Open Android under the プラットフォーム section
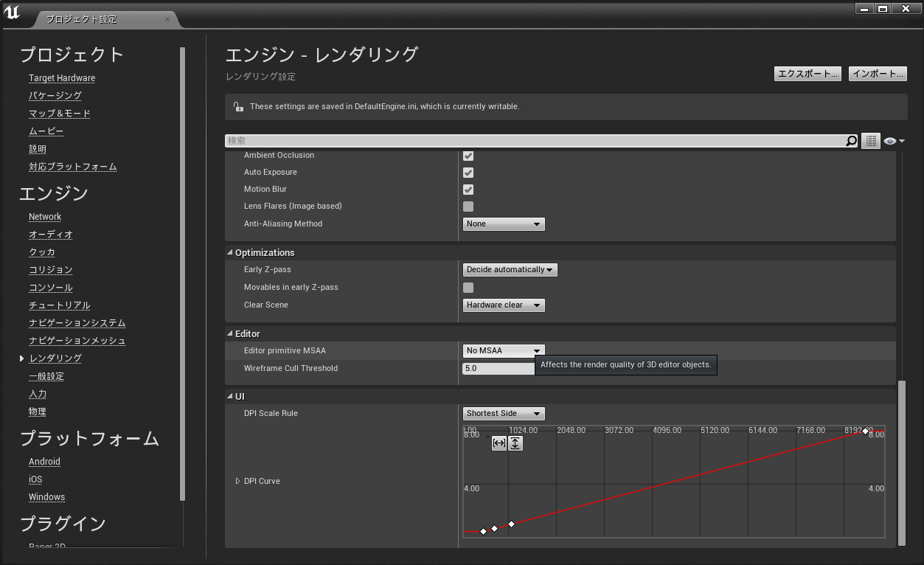Screen dimensions: 924x565 click(x=44, y=462)
